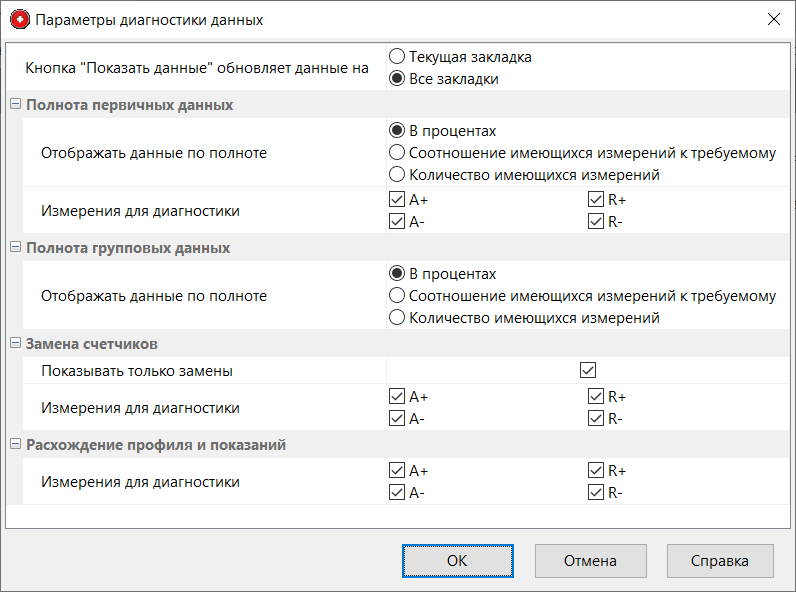
Task: Uncheck A- in Замена счетчиков
Action: pyautogui.click(x=397, y=419)
